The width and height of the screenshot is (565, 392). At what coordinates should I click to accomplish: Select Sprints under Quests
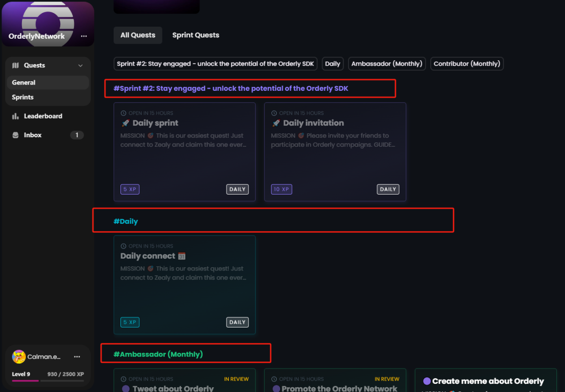click(23, 97)
